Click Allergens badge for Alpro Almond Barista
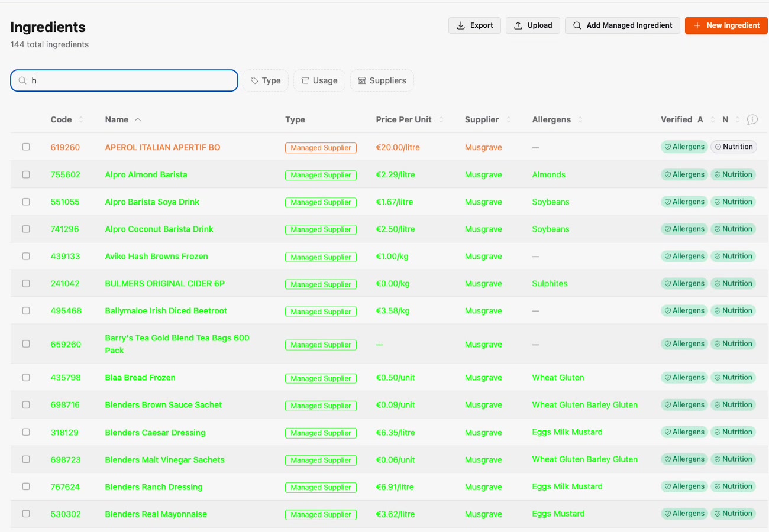 684,174
